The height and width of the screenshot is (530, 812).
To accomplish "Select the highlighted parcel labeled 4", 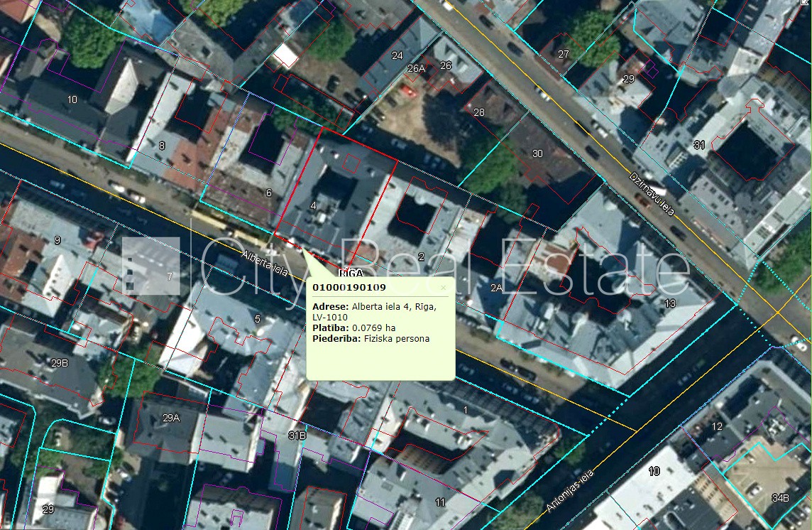I will point(314,206).
